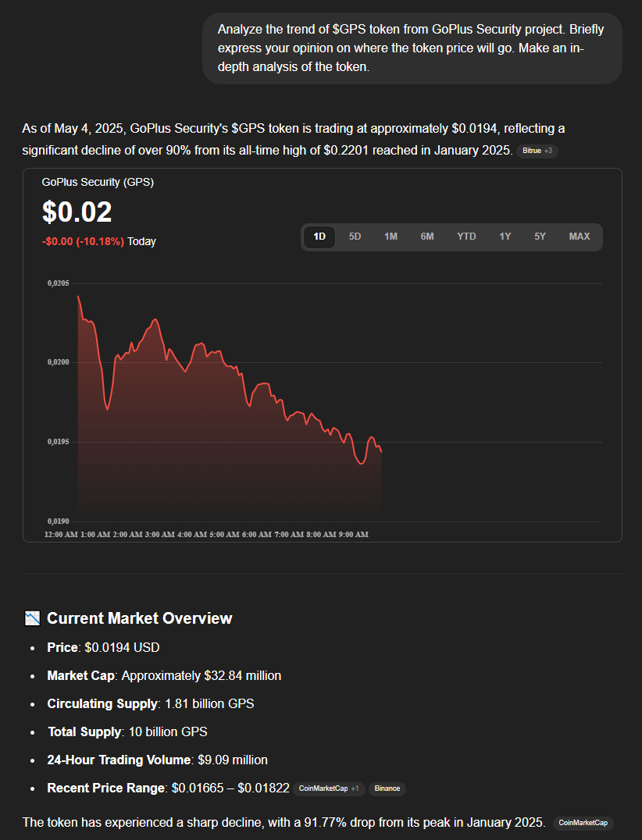Switch chart to 5Y range
The width and height of the screenshot is (642, 840).
tap(540, 237)
